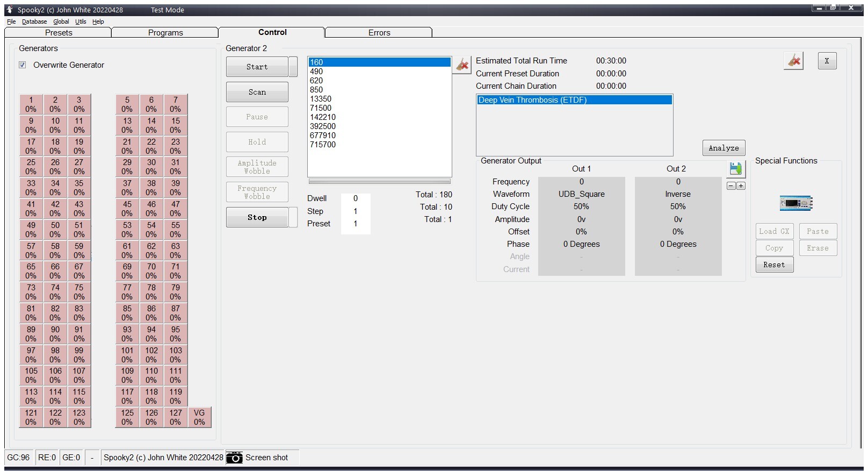Image resolution: width=868 pixels, height=471 pixels.
Task: Click the save icon in Generator Output
Action: pos(735,169)
